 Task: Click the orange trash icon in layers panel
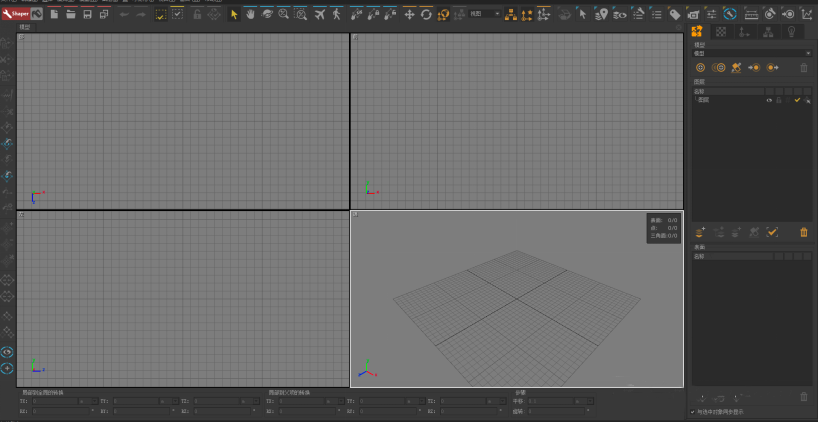804,232
